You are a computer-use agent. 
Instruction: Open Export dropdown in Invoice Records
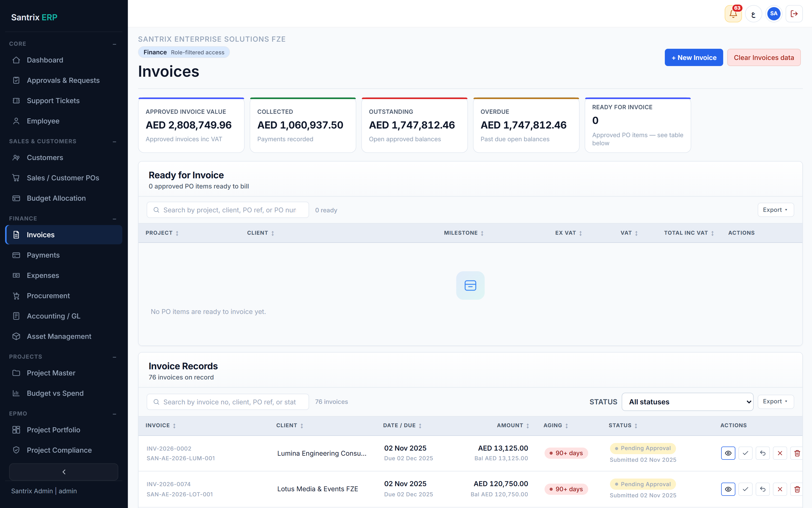tap(775, 402)
